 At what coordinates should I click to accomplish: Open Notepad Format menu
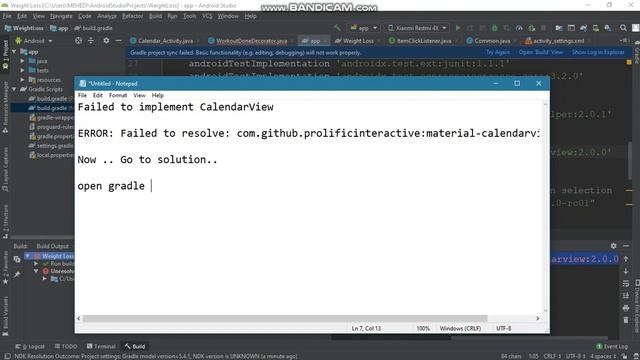click(118, 95)
